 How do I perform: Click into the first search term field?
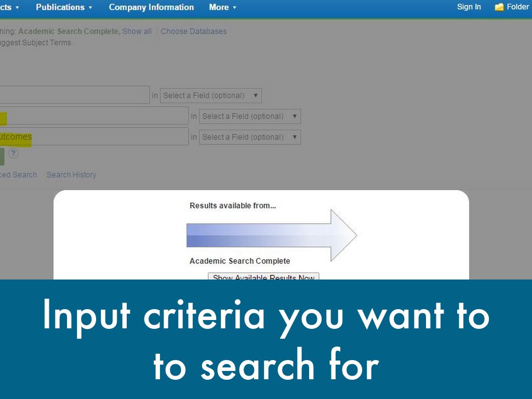[73, 95]
